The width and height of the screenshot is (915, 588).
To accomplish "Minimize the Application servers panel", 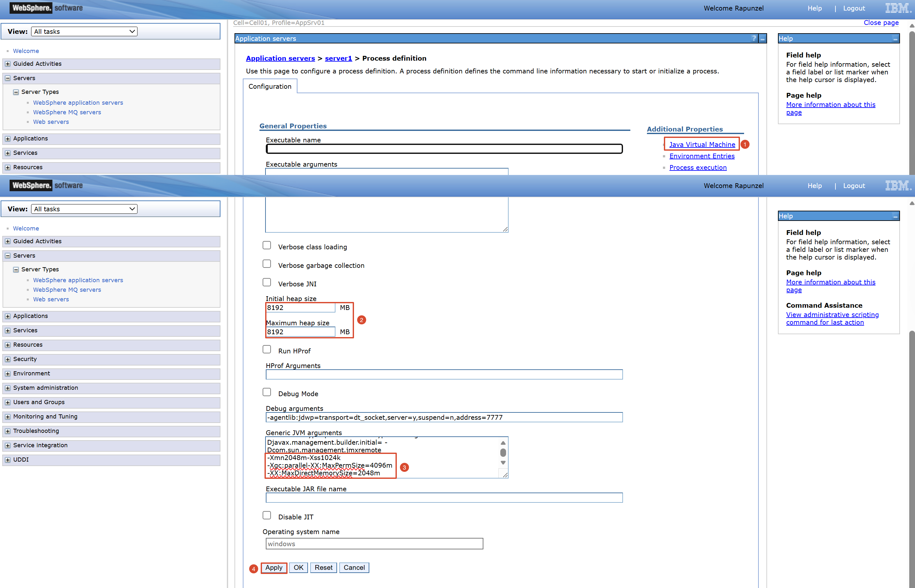I will 763,39.
